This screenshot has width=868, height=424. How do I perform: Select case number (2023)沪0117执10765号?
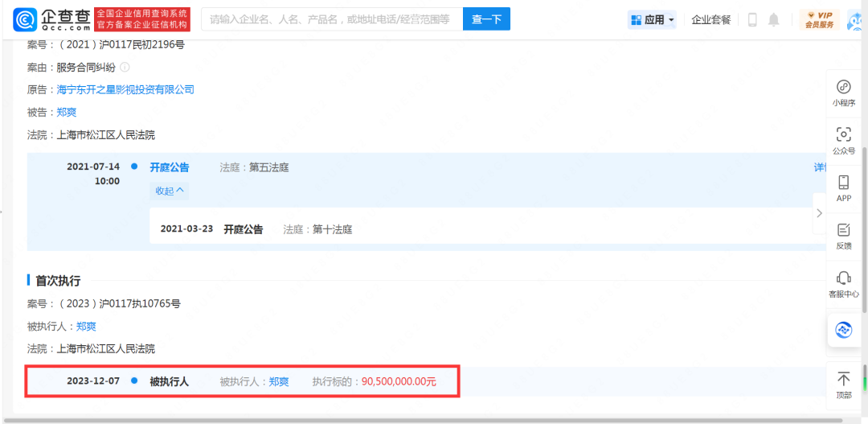pos(120,303)
